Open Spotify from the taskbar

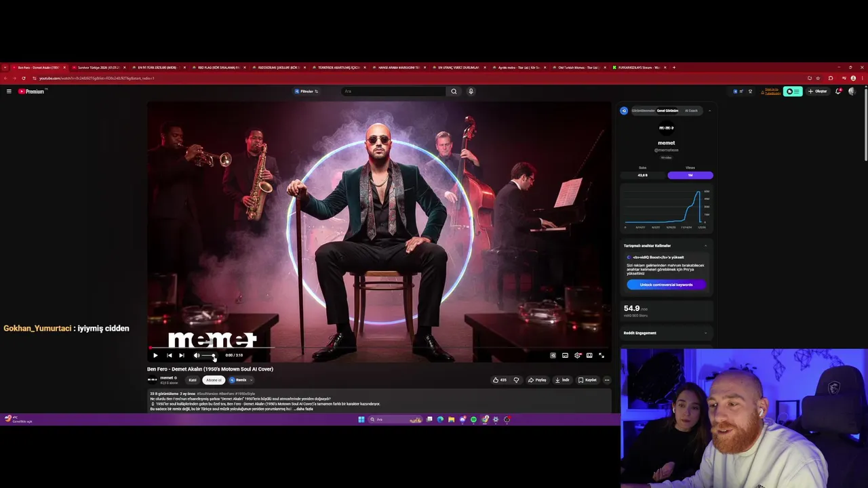tap(473, 420)
